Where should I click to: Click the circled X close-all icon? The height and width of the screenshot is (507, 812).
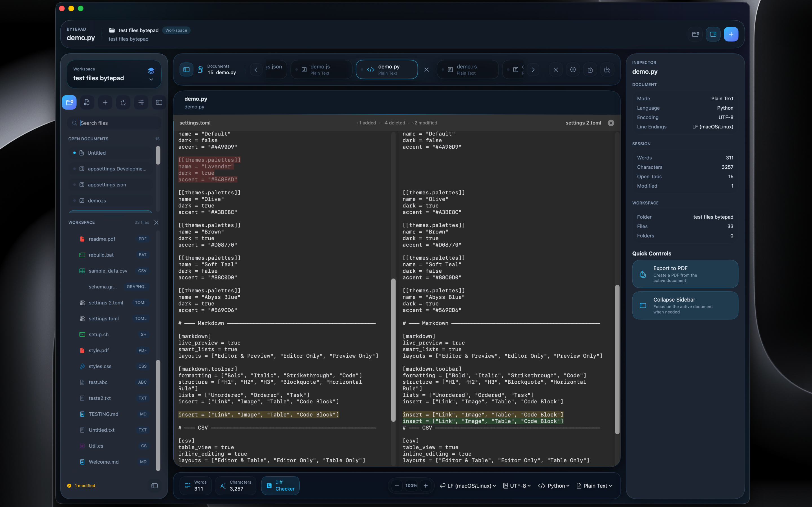(573, 69)
